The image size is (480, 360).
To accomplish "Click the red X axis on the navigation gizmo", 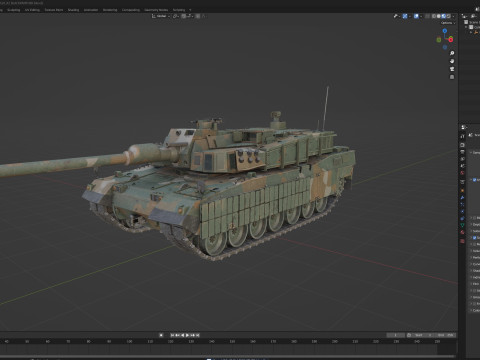I will [x=451, y=40].
